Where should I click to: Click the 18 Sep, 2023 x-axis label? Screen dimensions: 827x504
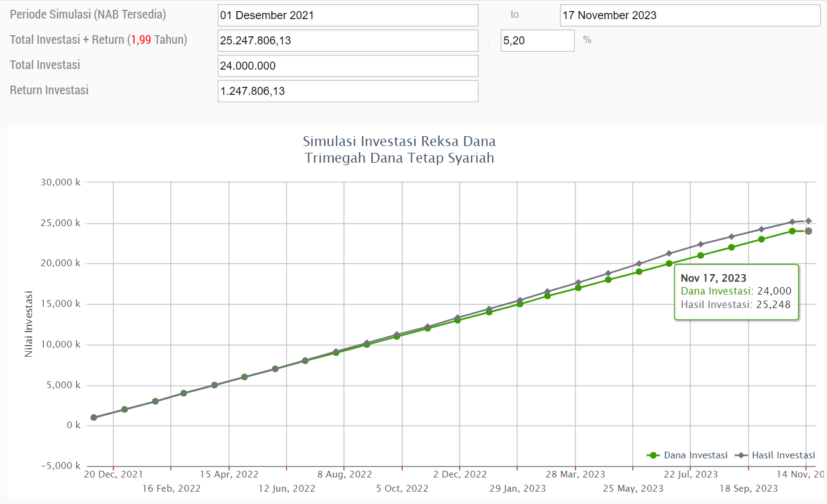tap(749, 489)
